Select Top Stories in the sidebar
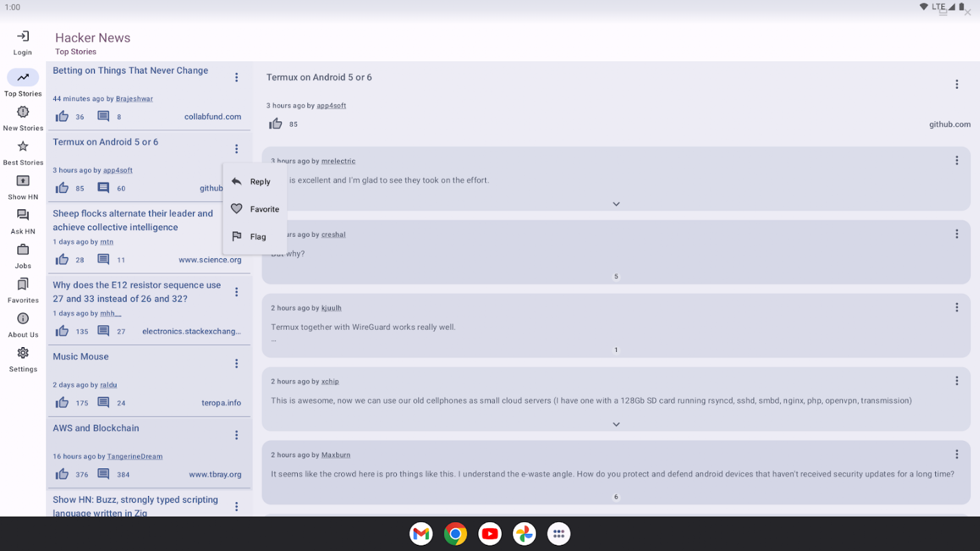This screenshot has height=551, width=980. (x=23, y=83)
